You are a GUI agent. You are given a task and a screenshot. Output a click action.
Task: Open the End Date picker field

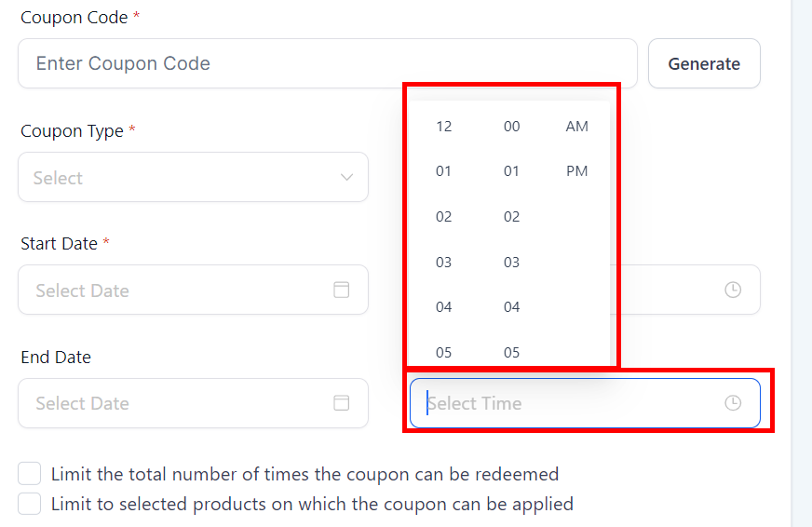point(177,403)
